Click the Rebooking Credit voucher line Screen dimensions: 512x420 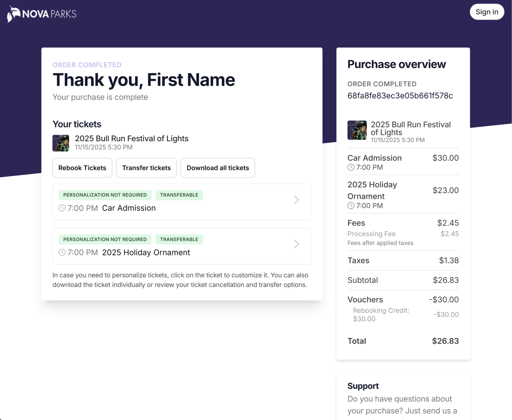coord(381,314)
